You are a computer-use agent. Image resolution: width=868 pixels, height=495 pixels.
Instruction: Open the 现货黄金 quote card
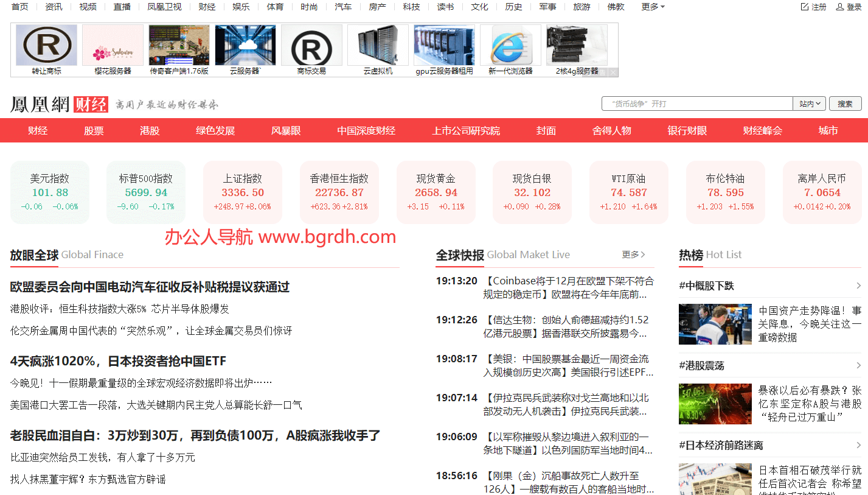pos(436,192)
